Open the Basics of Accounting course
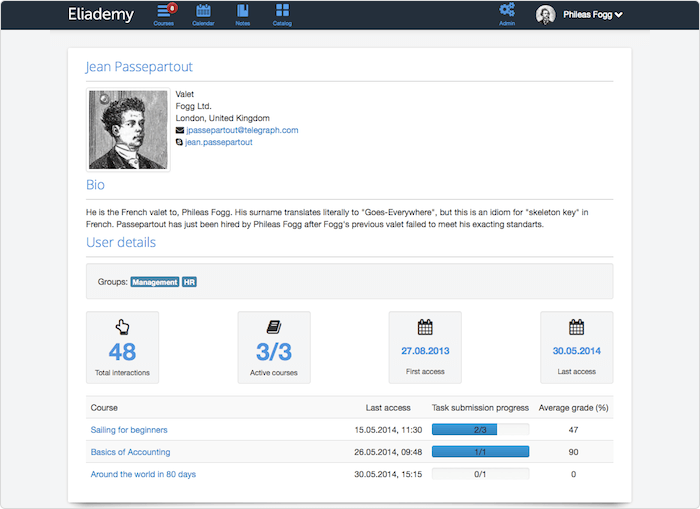 tap(130, 452)
